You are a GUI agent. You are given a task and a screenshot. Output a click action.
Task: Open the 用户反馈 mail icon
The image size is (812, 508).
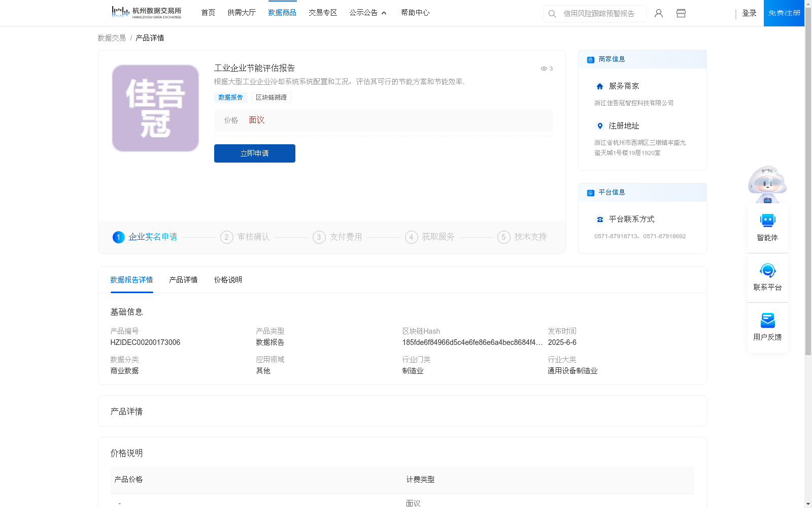coord(767,320)
